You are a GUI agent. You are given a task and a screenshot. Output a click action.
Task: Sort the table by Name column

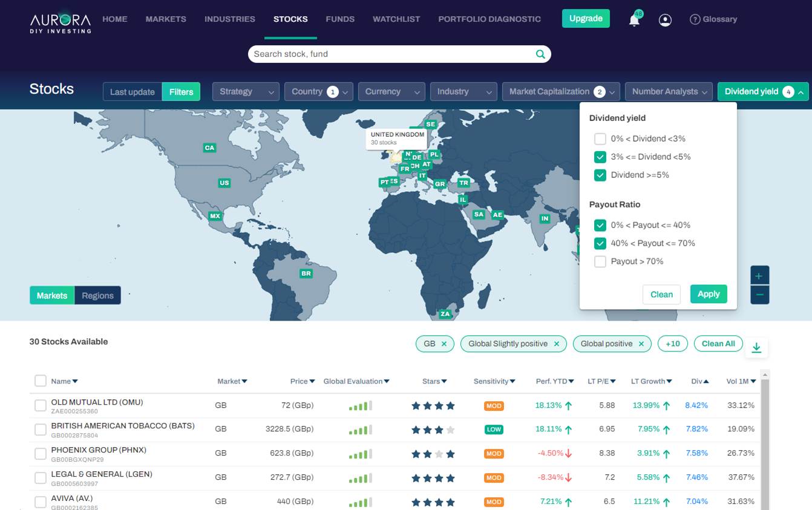[x=65, y=381]
